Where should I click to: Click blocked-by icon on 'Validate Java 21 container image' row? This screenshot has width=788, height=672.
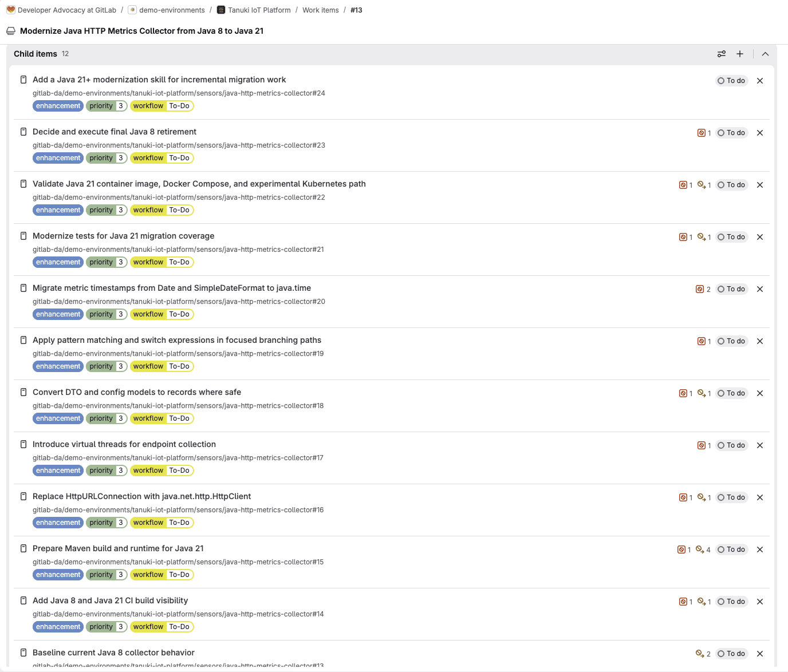coord(683,185)
